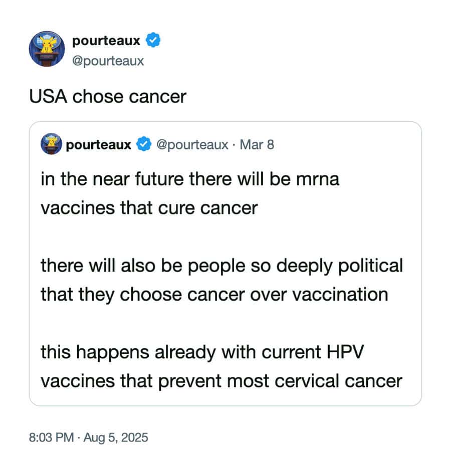Open the @pourteaux handle under the display name
The height and width of the screenshot is (476, 451).
(x=108, y=61)
